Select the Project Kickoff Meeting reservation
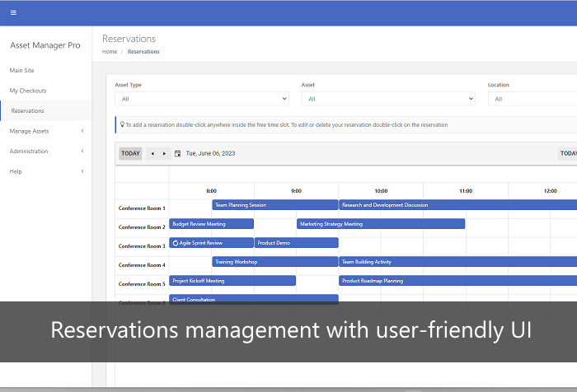Screen dimensions: 577x392 point(232,281)
